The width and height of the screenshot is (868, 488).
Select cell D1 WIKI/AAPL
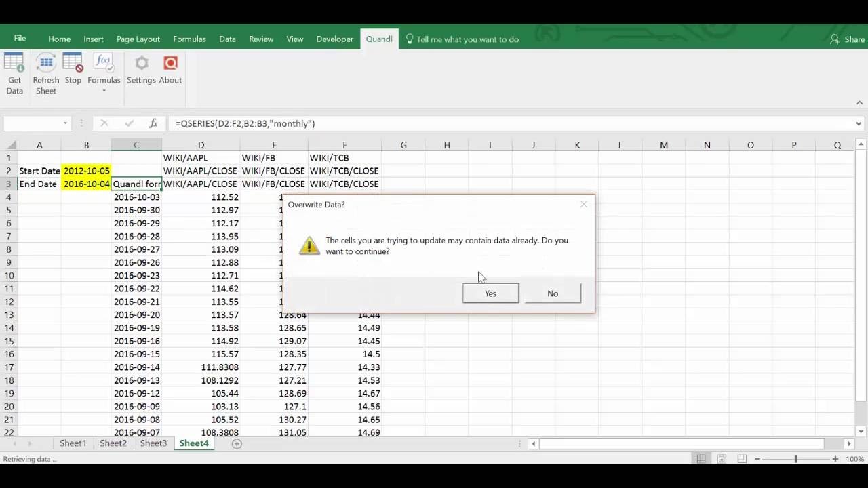click(x=201, y=158)
